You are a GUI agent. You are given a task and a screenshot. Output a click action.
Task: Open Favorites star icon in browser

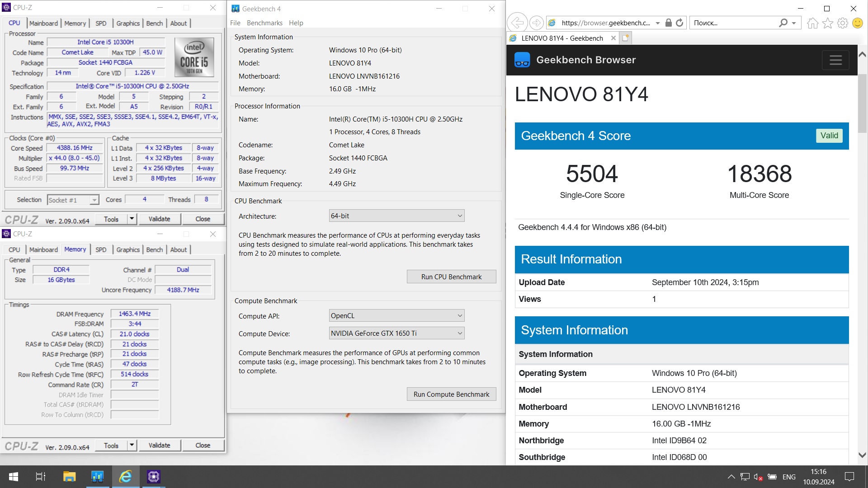point(827,23)
